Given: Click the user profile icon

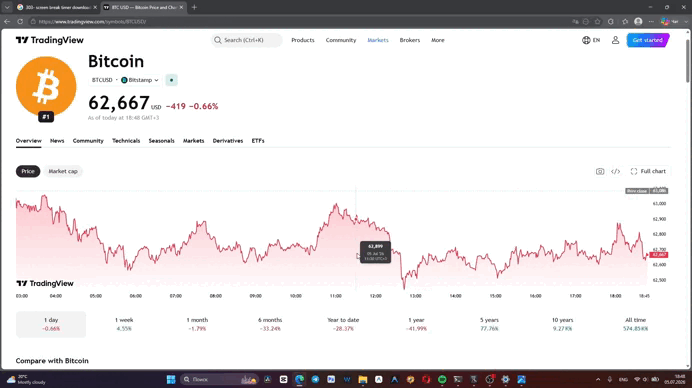Looking at the screenshot, I should point(615,40).
